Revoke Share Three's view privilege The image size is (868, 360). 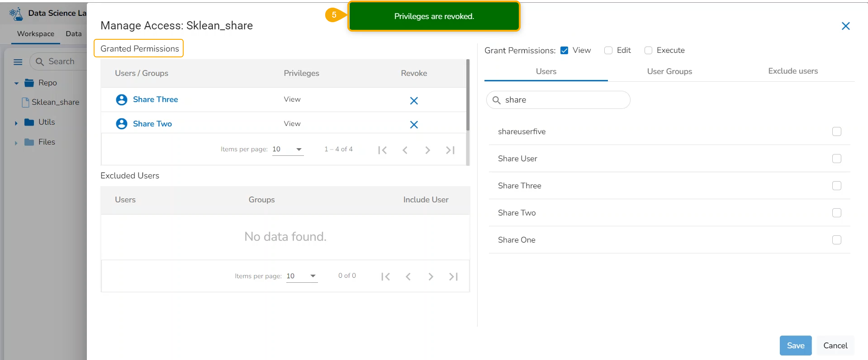tap(413, 100)
